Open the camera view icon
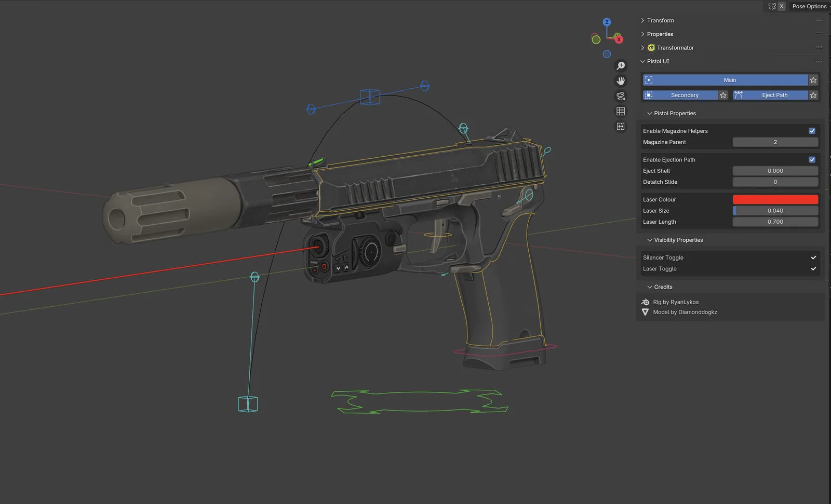 pos(620,96)
